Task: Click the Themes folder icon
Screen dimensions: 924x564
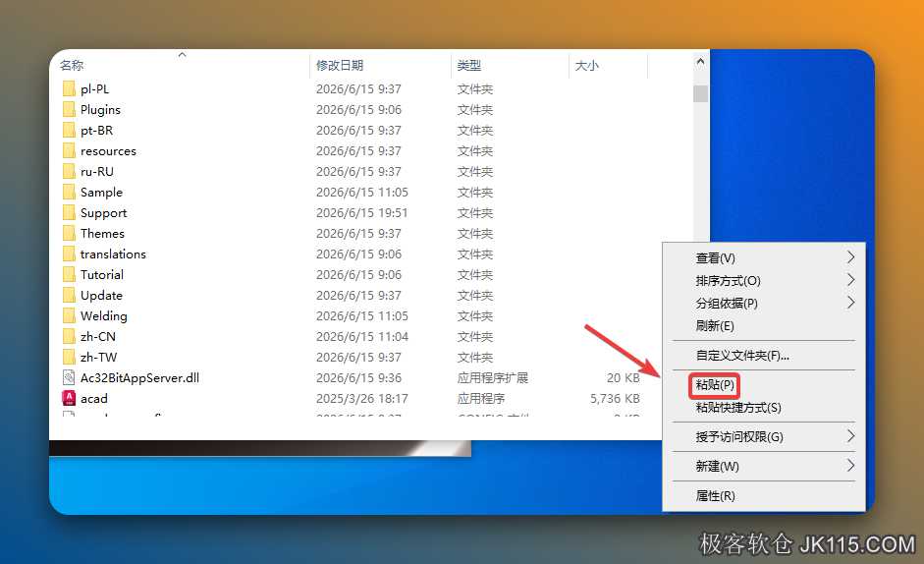Action: click(x=69, y=234)
